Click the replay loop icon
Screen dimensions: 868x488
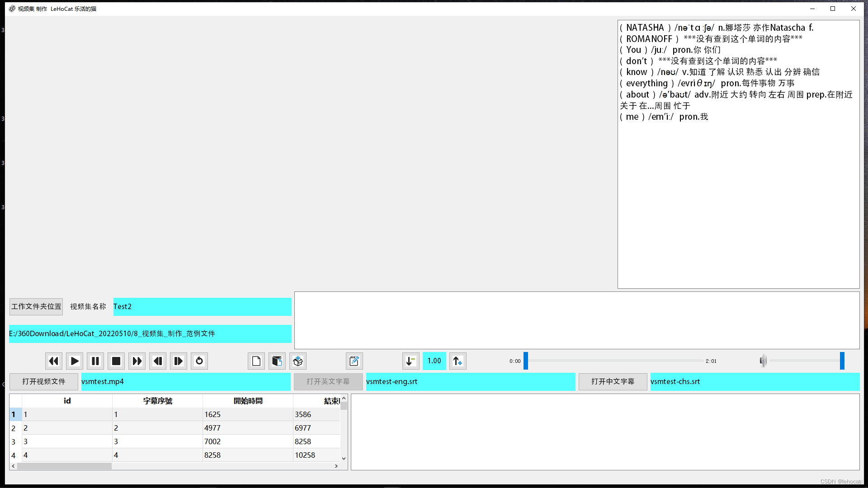click(x=199, y=361)
